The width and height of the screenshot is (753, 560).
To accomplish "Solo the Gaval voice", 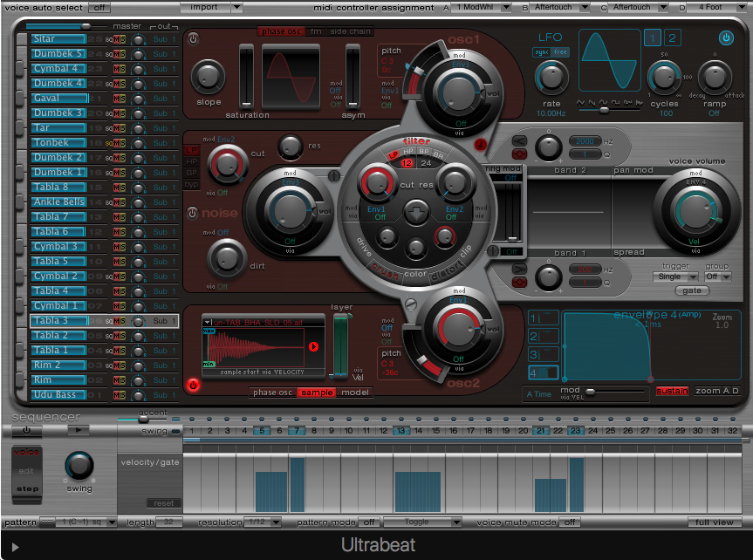I will [x=122, y=99].
